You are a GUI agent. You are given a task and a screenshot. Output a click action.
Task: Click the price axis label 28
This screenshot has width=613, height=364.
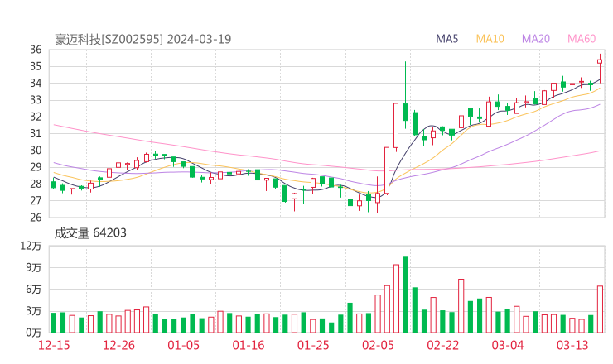pyautogui.click(x=36, y=184)
